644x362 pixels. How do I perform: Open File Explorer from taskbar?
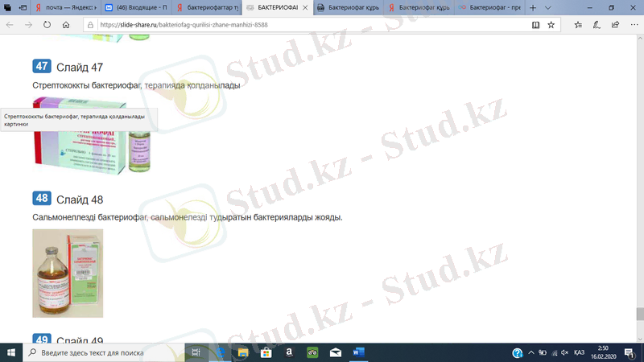click(243, 352)
